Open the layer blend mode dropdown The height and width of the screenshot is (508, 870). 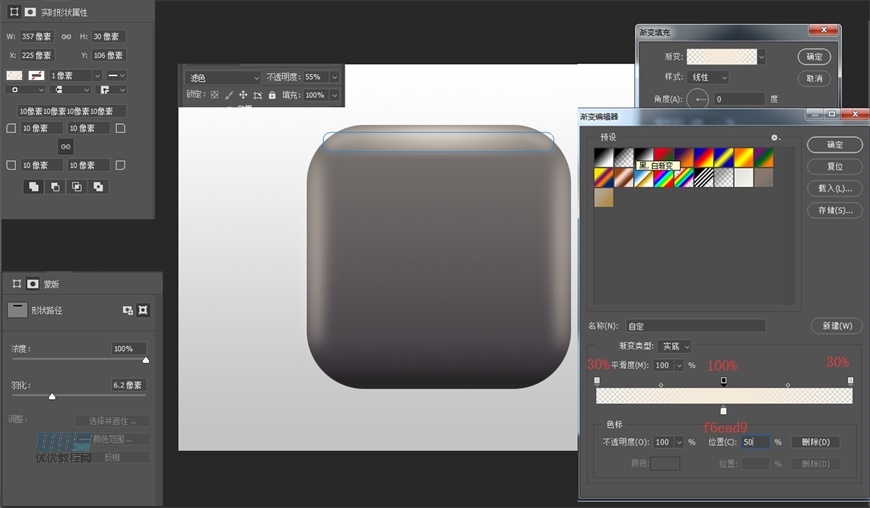(x=224, y=77)
